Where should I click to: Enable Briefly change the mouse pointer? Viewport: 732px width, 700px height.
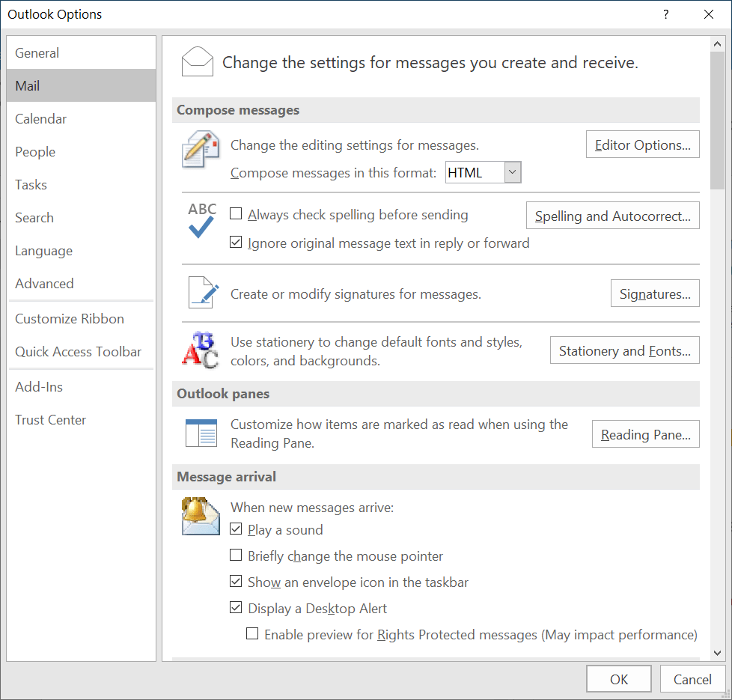236,556
